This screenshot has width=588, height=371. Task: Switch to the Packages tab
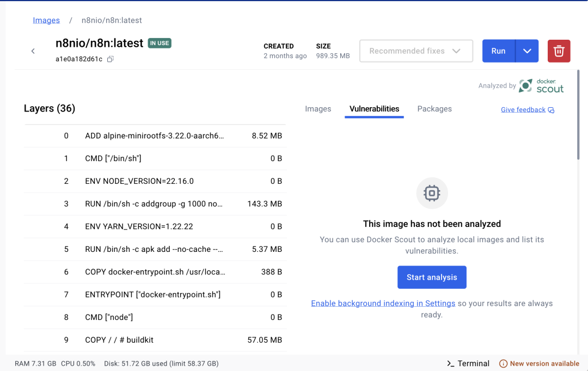click(x=434, y=109)
